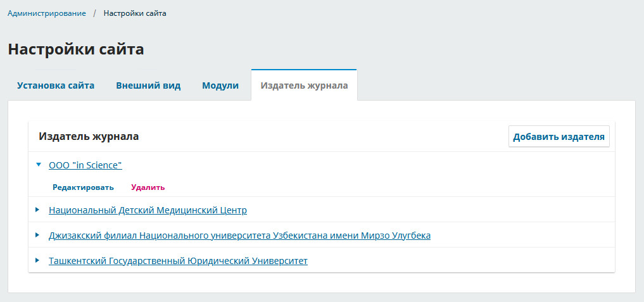
Task: Open the Ташкентский Государственный Юридический Университет link
Action: tap(178, 261)
